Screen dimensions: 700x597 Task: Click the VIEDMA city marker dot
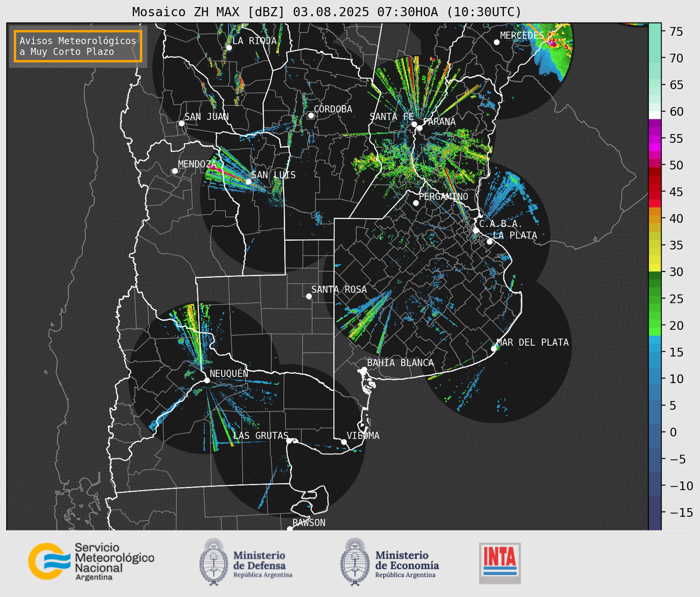point(344,442)
